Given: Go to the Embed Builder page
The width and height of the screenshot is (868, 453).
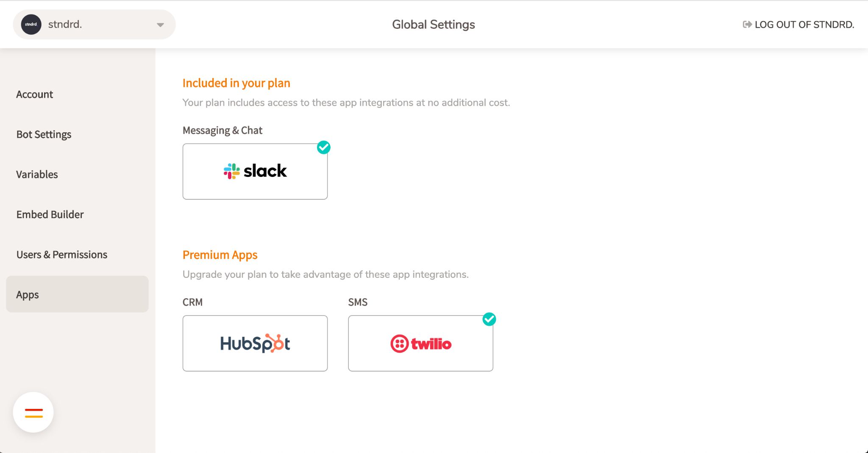Looking at the screenshot, I should click(x=50, y=214).
